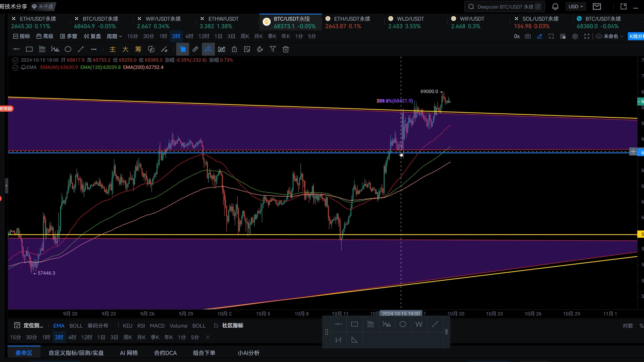Select the triangle tool in floating toolbar
The image size is (644, 362).
coord(354,340)
